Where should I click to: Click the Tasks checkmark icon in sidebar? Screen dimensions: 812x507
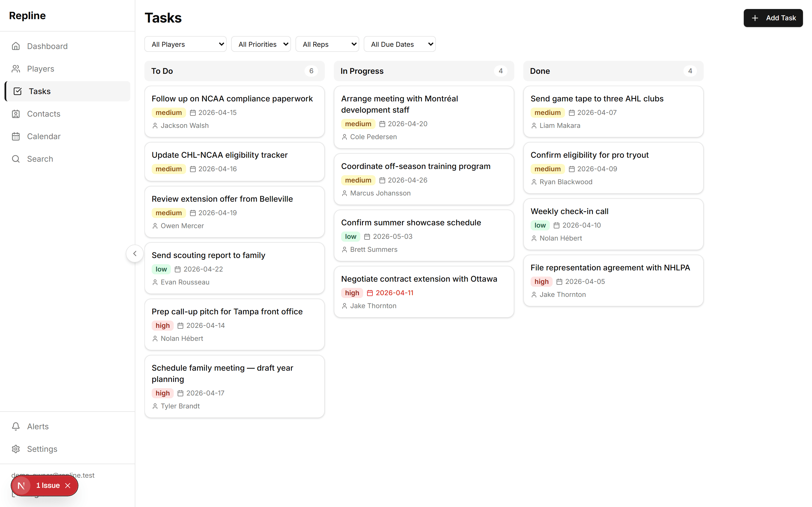(x=16, y=91)
